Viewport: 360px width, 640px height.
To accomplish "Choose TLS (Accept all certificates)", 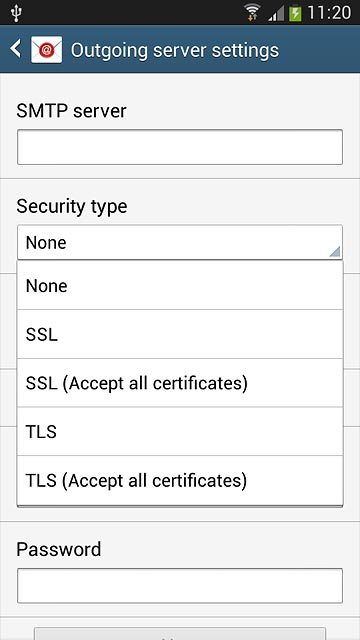I will [x=180, y=480].
